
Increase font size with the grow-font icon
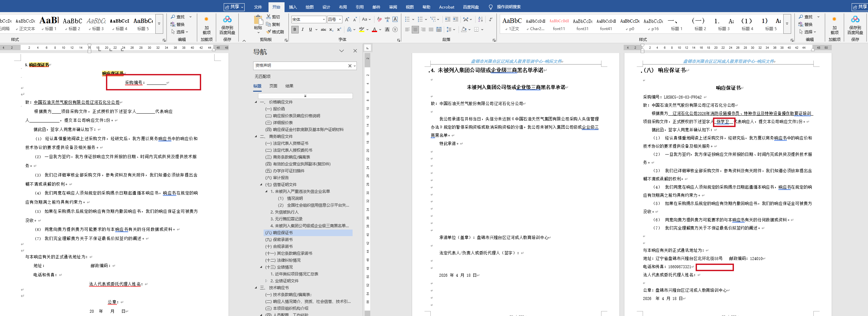point(347,20)
